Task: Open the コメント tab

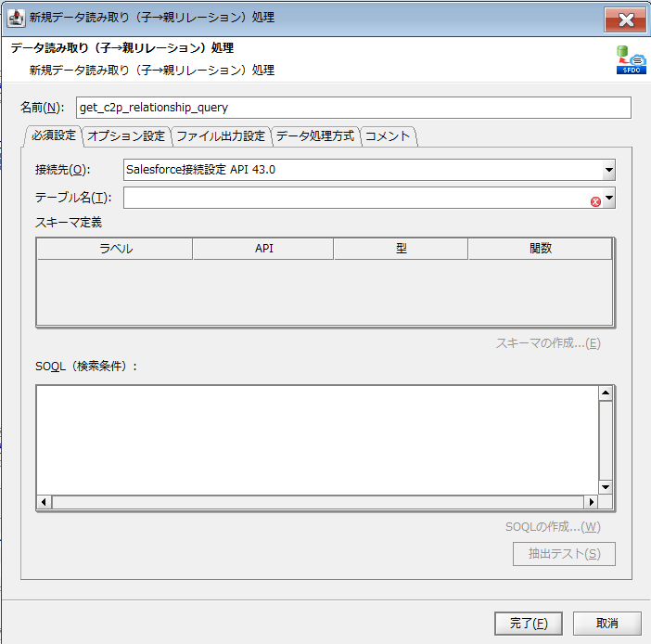Action: [388, 136]
